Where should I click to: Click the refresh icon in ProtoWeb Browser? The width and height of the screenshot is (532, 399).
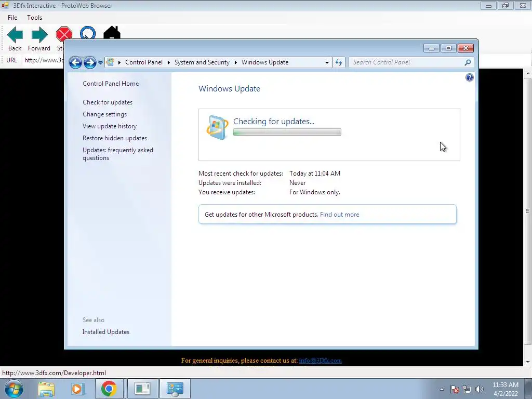pos(87,33)
